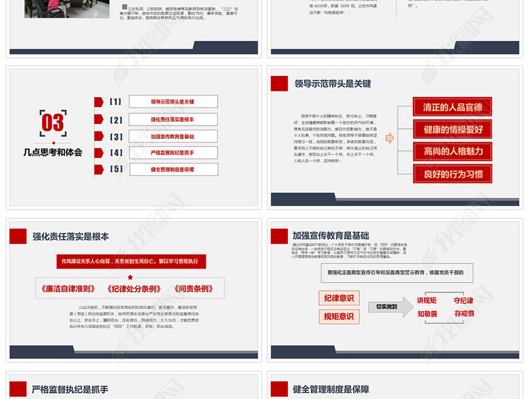Select the 规矩意识 box
Image resolution: width=532 pixels, height=399 pixels.
(x=338, y=317)
